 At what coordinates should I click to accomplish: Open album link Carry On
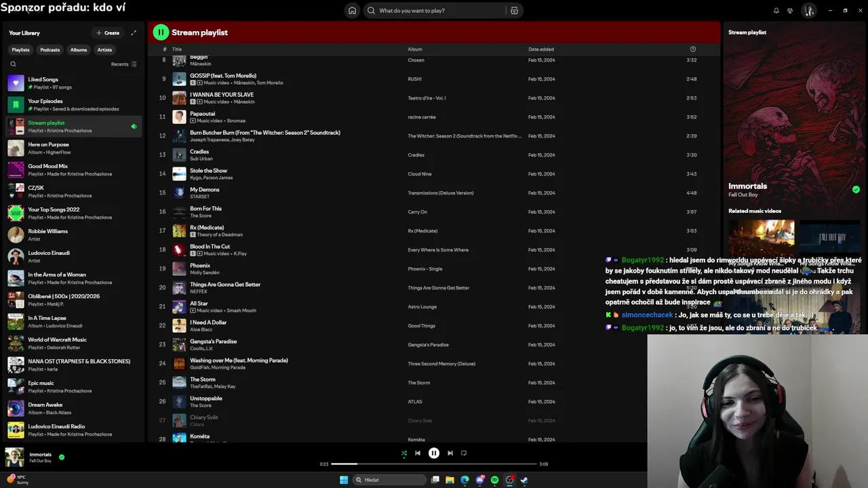[x=418, y=211]
